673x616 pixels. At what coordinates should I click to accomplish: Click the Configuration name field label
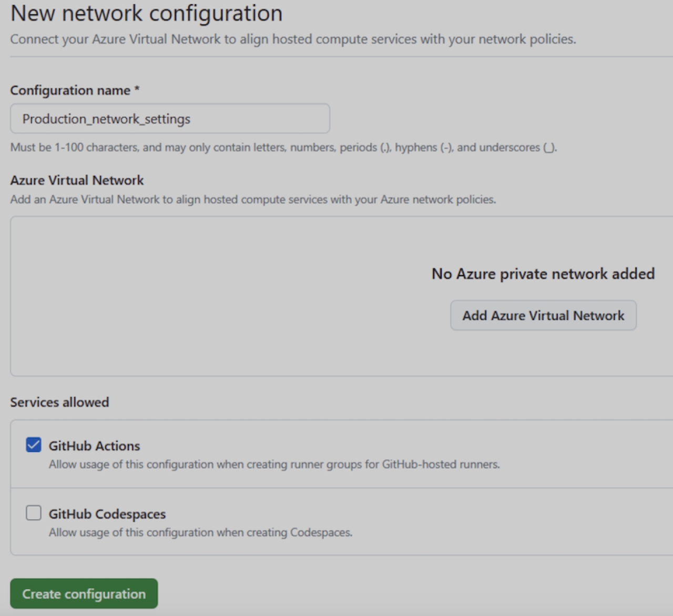click(70, 90)
